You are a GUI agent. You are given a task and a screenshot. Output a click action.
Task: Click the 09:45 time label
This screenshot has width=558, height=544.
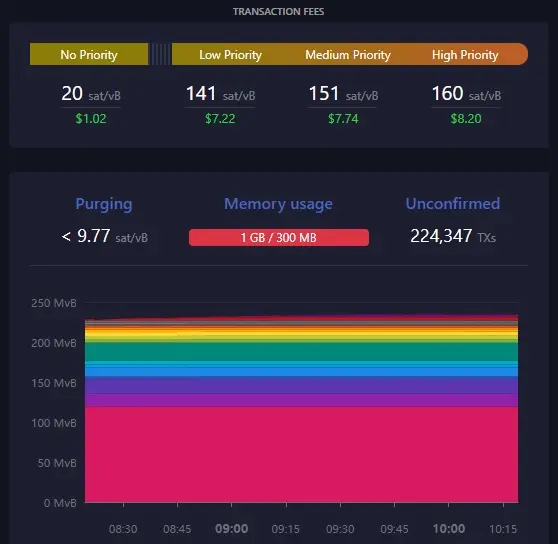pos(394,529)
